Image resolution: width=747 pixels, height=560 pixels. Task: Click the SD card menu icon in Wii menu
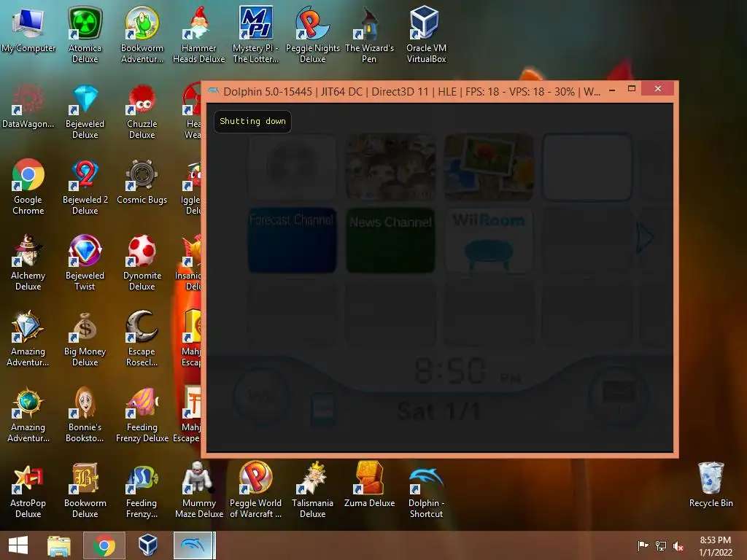322,408
